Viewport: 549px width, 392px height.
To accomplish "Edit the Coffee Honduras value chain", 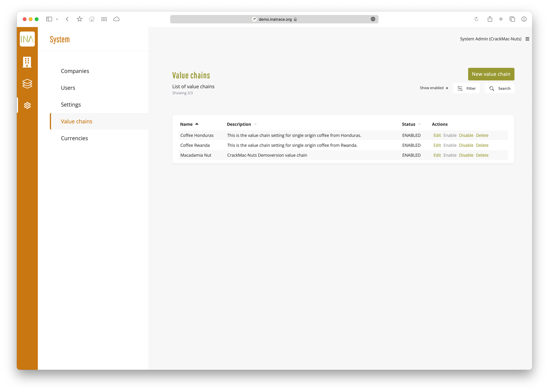I will [x=437, y=135].
